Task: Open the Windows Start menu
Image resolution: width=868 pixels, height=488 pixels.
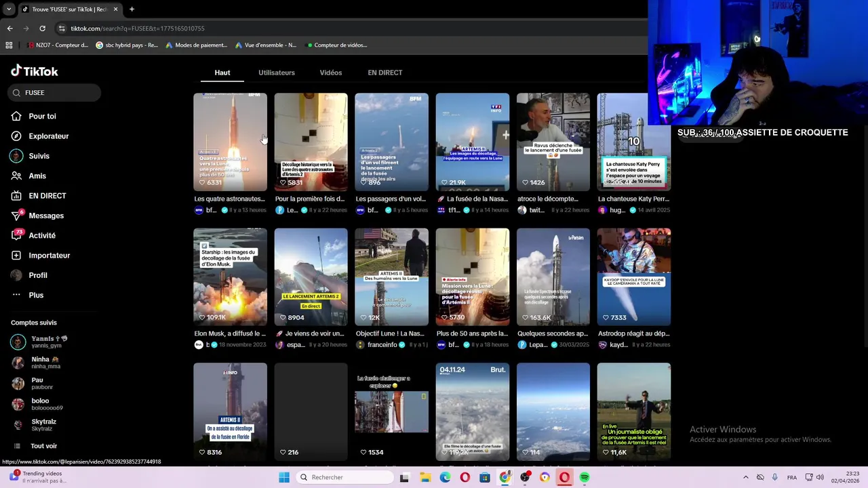Action: 284,477
